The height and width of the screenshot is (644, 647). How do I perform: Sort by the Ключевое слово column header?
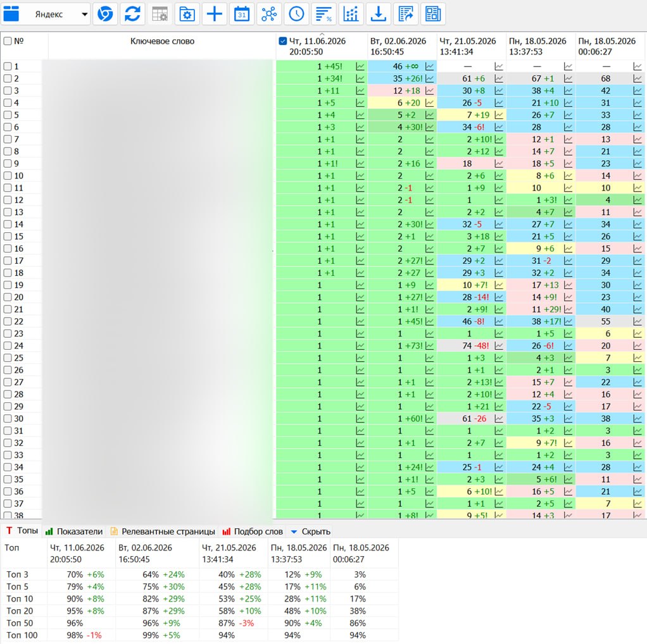click(x=162, y=41)
